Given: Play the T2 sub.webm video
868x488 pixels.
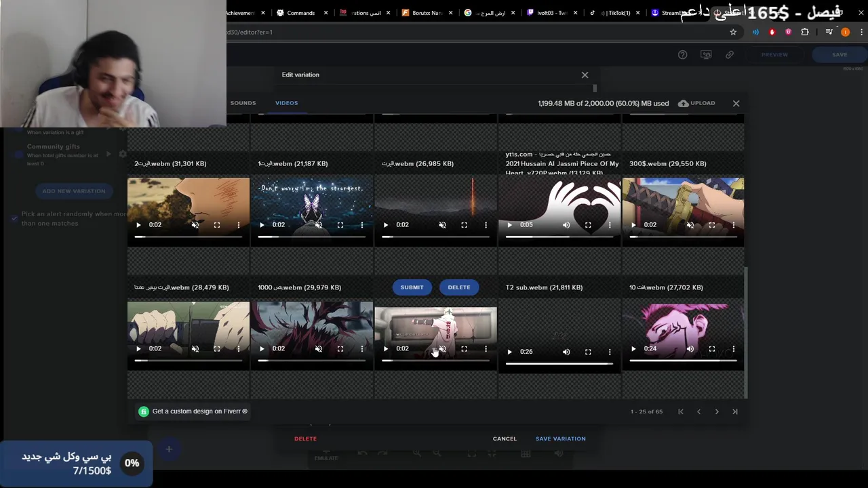Looking at the screenshot, I should (510, 352).
